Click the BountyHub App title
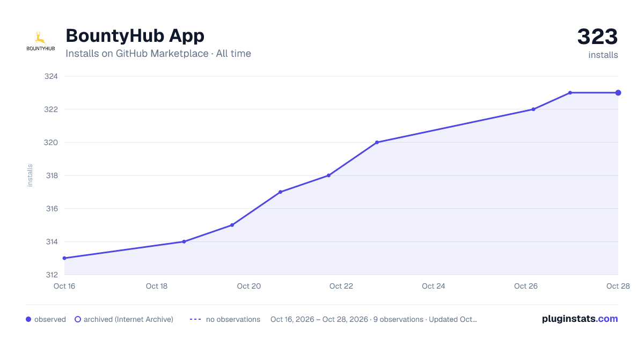 (135, 36)
